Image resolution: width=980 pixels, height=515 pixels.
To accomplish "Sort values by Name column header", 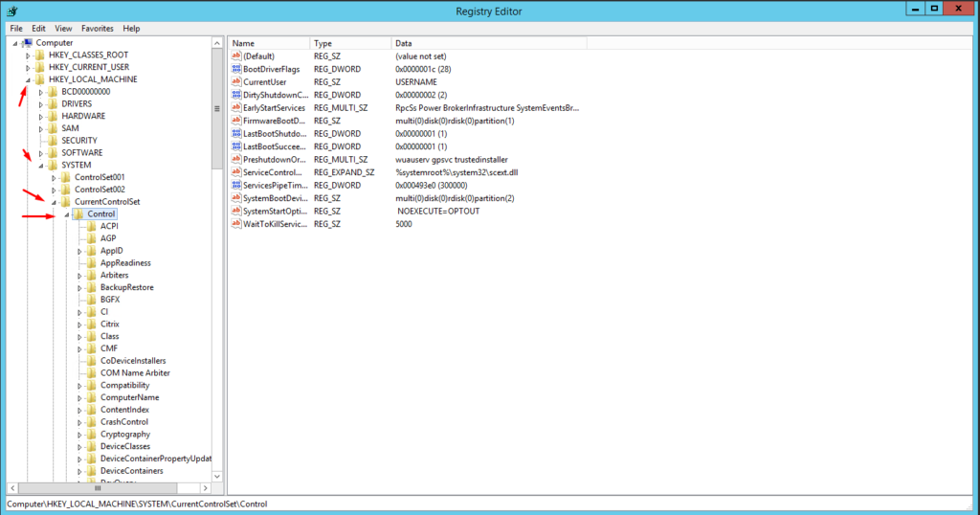I will (x=269, y=43).
